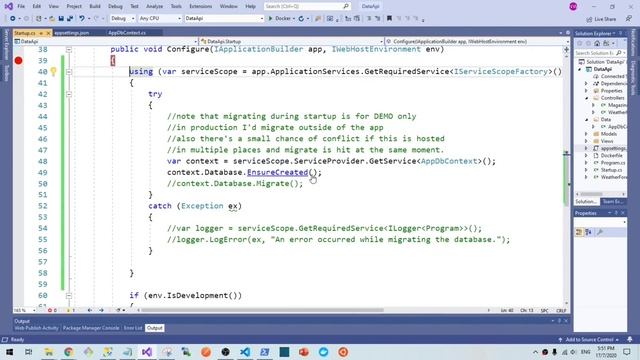The image size is (640, 360).
Task: Expand the Models folder
Action: click(x=586, y=134)
